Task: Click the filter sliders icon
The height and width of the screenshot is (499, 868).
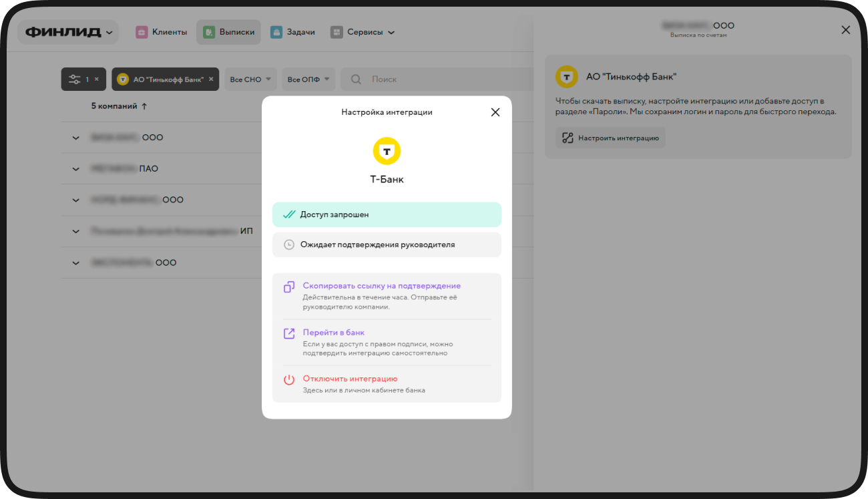Action: coord(75,79)
